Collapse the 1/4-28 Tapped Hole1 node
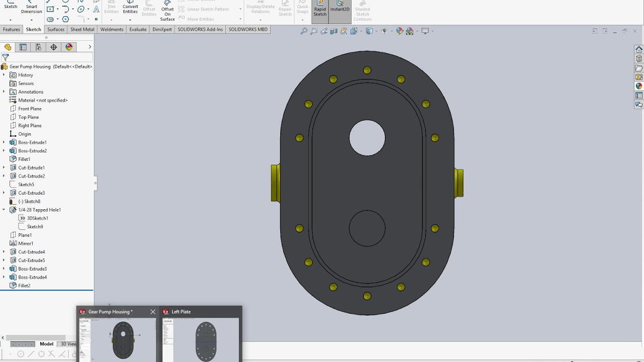Screen dimensions: 644x362 point(4,210)
